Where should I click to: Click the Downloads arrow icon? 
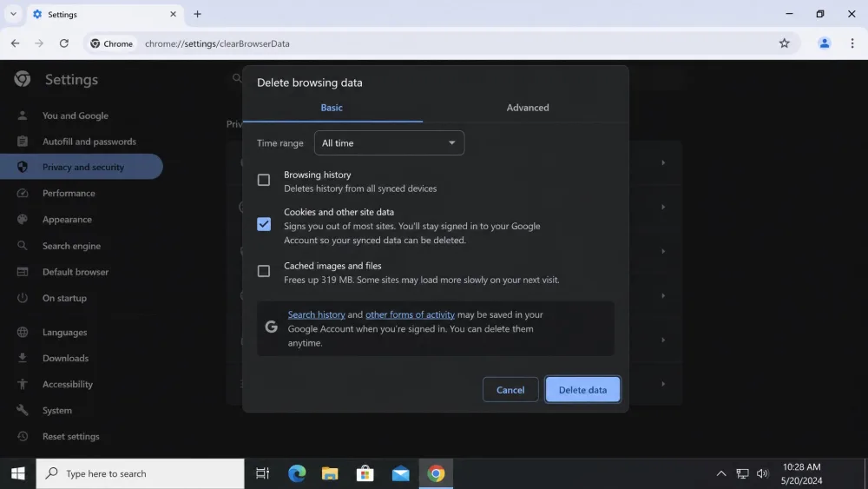click(x=23, y=358)
